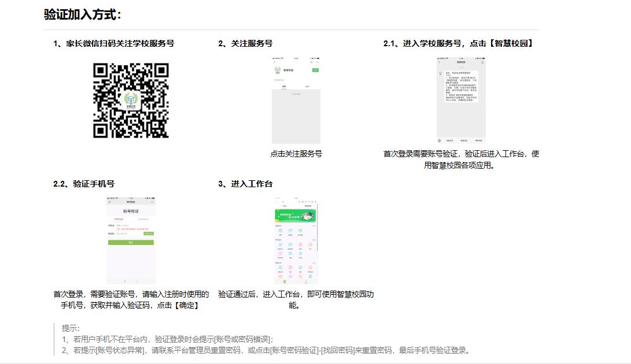Click the step title 3、进入工作台
This screenshot has width=631, height=364.
[245, 184]
